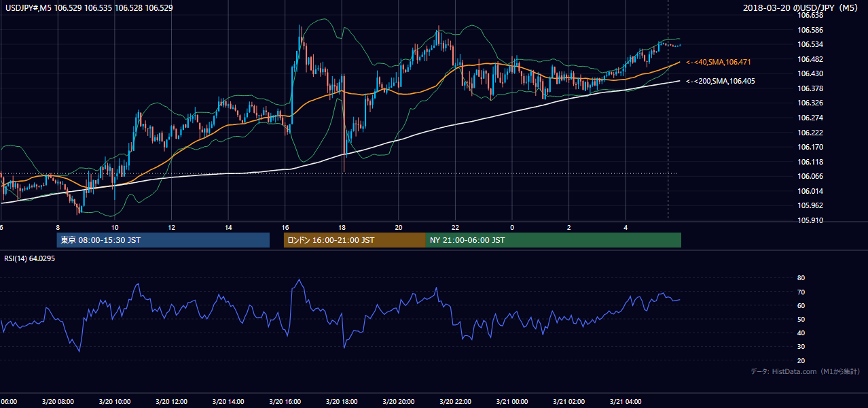Click the RSI(14) 64.0295 indicator label
Viewport: 868px width, 408px height.
tap(30, 258)
